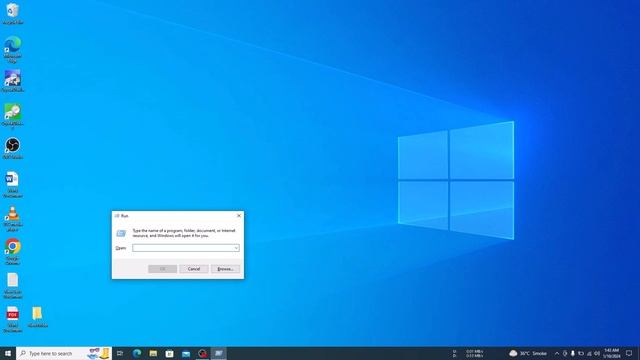This screenshot has height=360, width=640.
Task: Click the microphone tray icon
Action: [573, 353]
